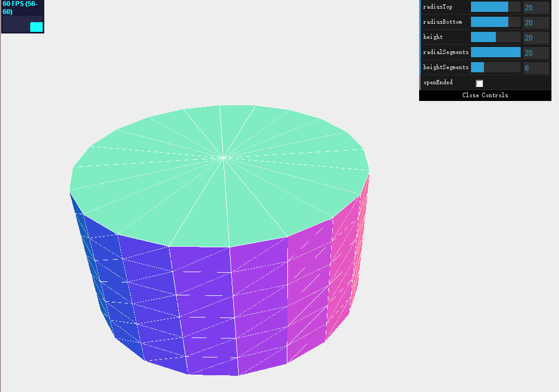Click the height value input box

pos(536,38)
